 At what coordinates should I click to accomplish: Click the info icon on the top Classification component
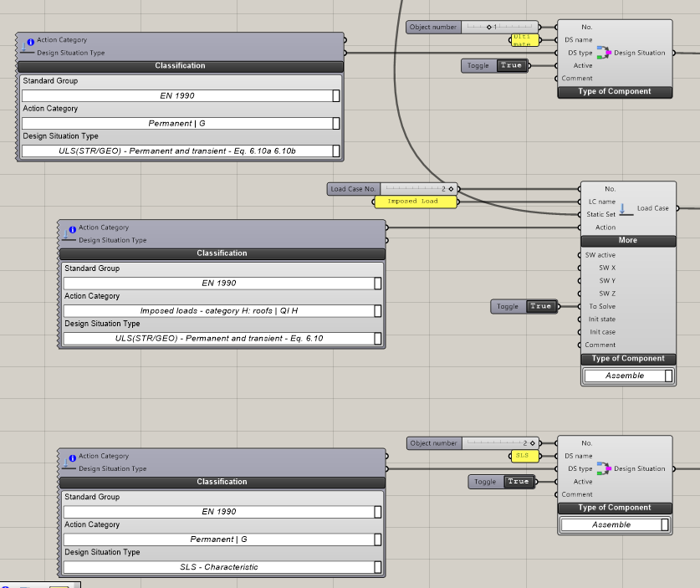pyautogui.click(x=31, y=40)
